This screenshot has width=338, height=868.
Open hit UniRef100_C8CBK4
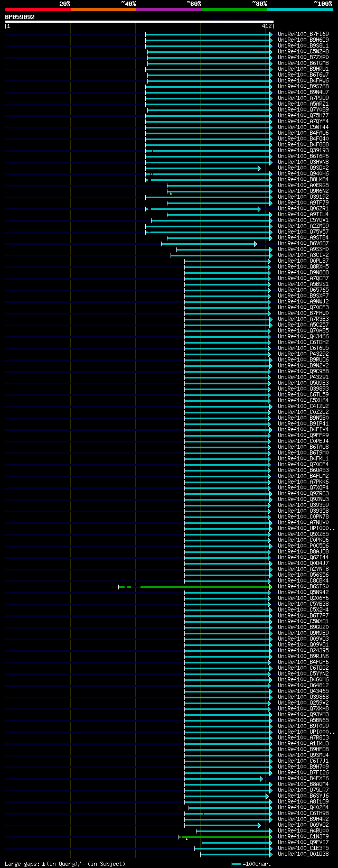point(303,580)
